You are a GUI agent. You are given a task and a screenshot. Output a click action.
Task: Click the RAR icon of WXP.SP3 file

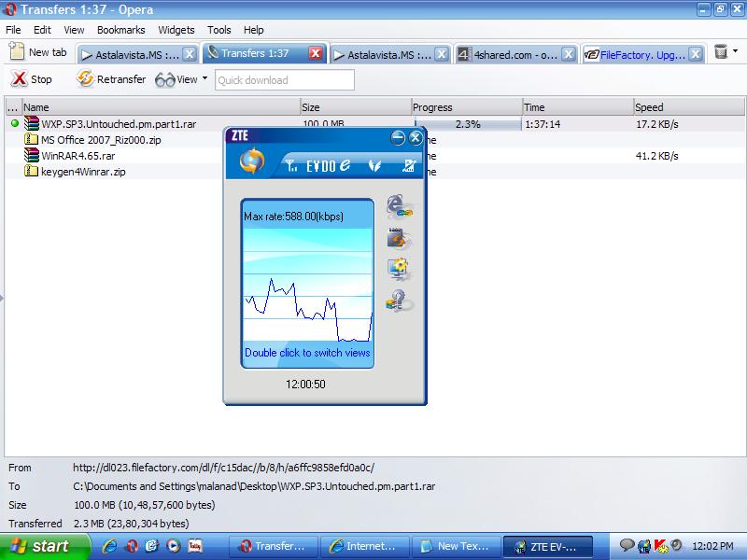pyautogui.click(x=32, y=124)
